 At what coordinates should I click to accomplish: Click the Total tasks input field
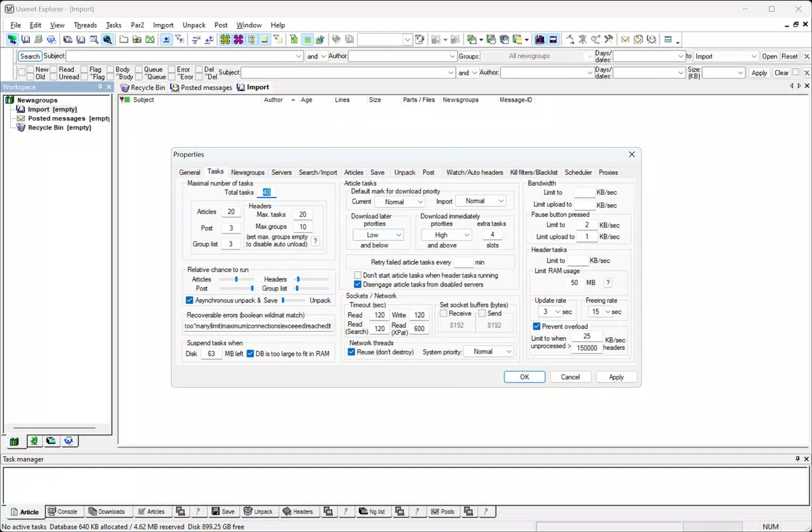click(x=266, y=192)
